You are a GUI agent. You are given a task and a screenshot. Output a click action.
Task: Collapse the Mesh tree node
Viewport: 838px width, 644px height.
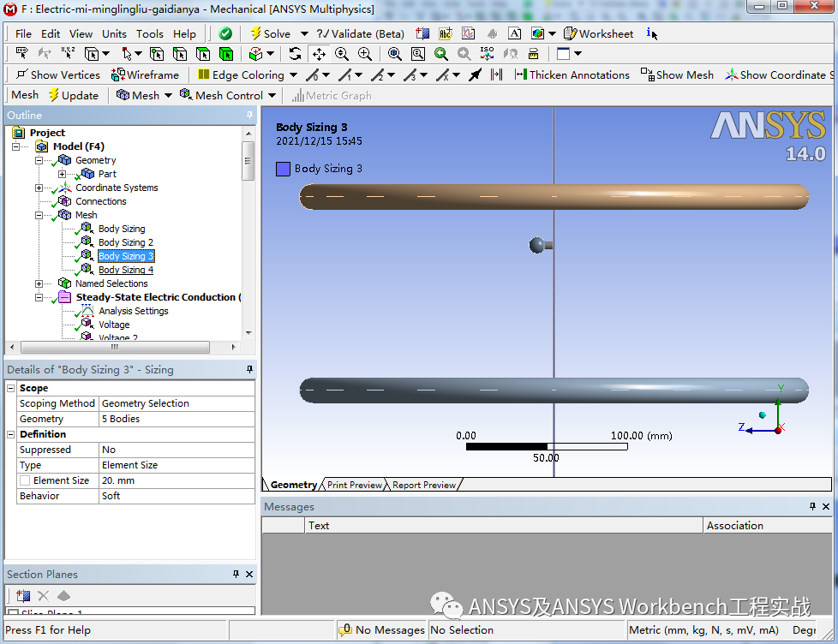click(39, 215)
